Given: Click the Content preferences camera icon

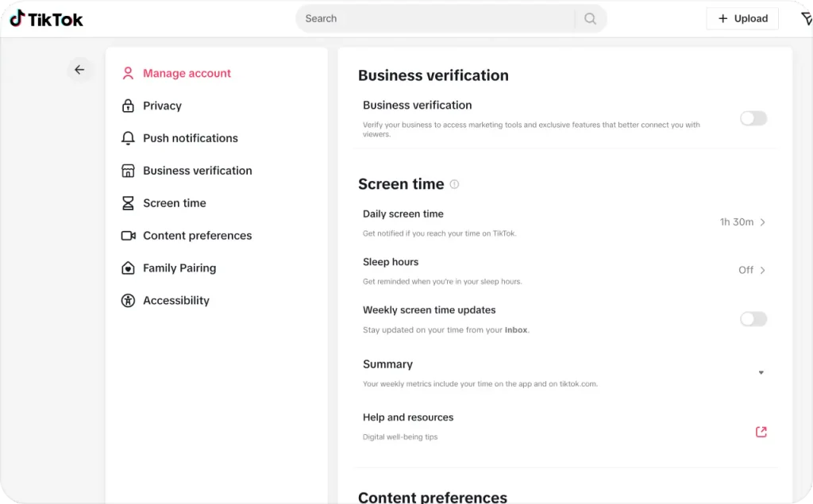Looking at the screenshot, I should [x=128, y=236].
